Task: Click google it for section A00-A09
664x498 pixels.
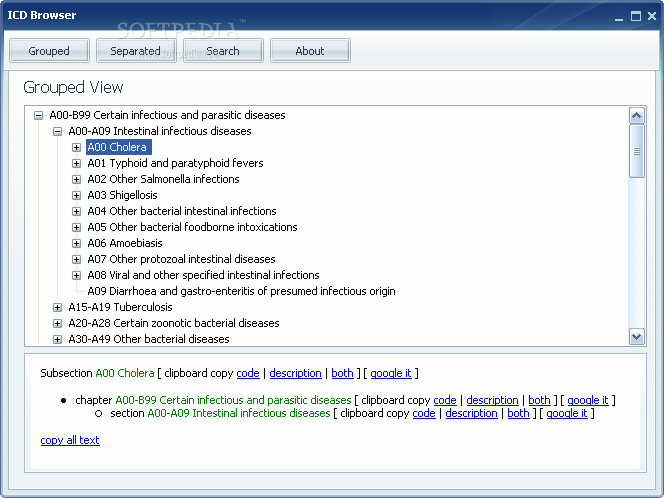Action: [x=567, y=413]
